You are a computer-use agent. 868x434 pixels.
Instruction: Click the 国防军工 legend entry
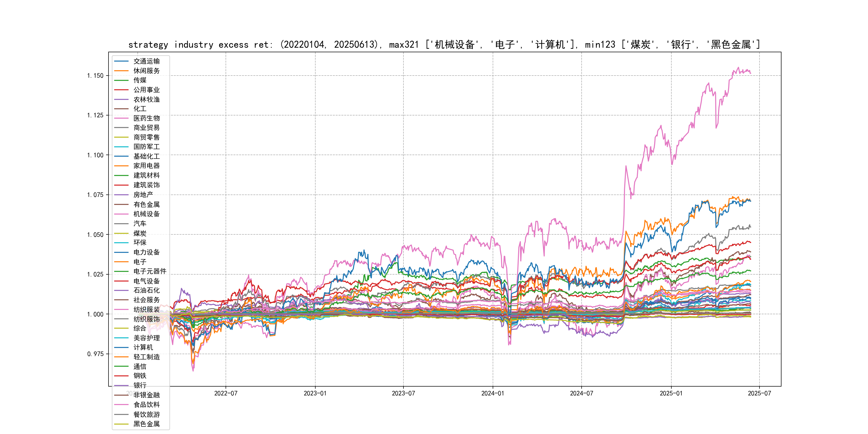[146, 147]
